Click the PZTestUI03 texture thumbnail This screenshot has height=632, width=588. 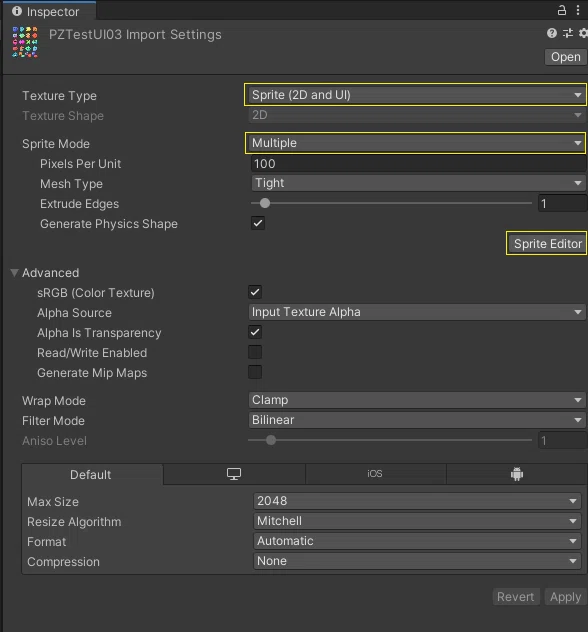pyautogui.click(x=25, y=42)
